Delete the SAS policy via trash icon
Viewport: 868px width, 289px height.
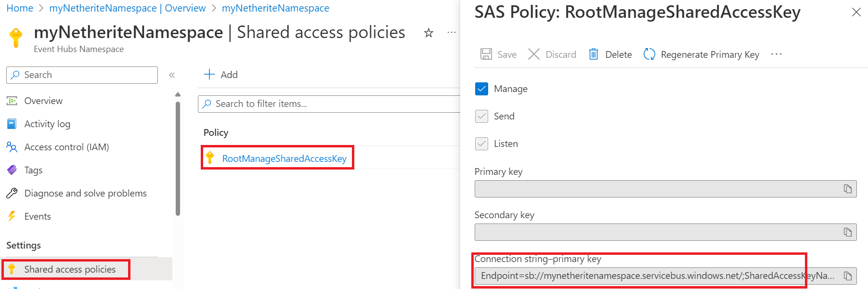[594, 54]
